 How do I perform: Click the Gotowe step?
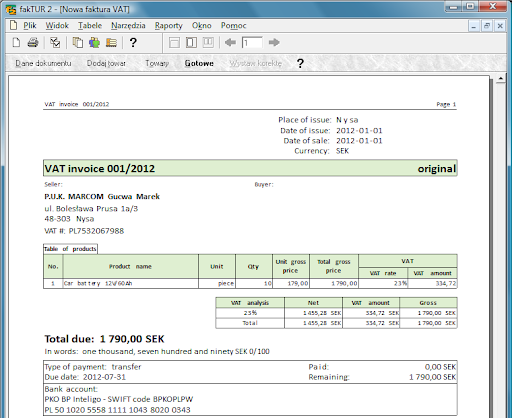coord(199,63)
